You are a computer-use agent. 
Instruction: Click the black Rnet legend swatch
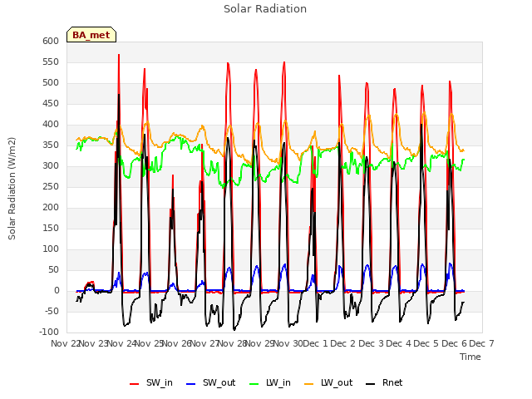click(371, 384)
